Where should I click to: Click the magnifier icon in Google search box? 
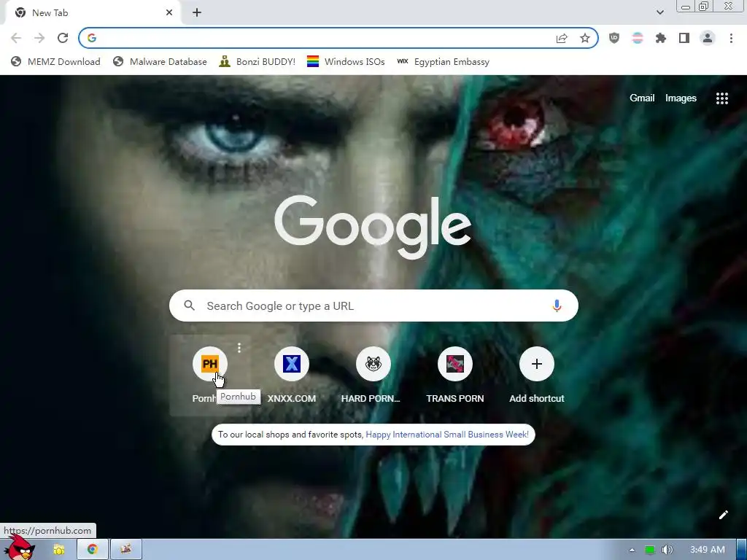[x=190, y=306]
